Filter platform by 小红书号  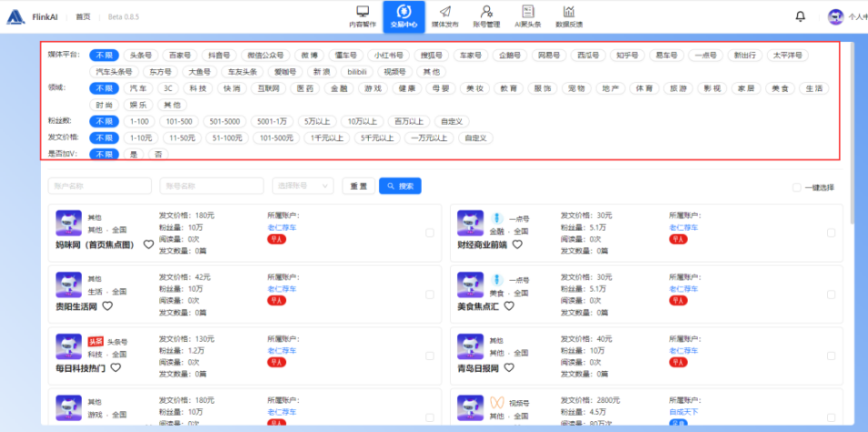389,55
